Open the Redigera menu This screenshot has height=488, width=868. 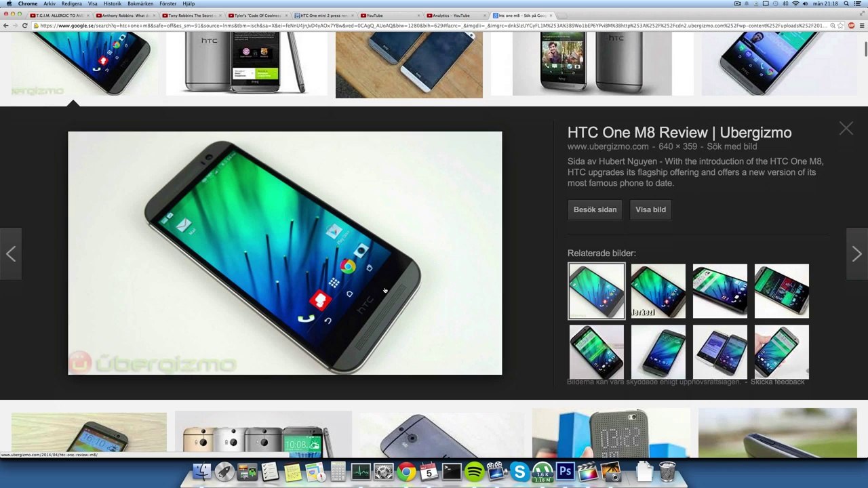[x=71, y=4]
